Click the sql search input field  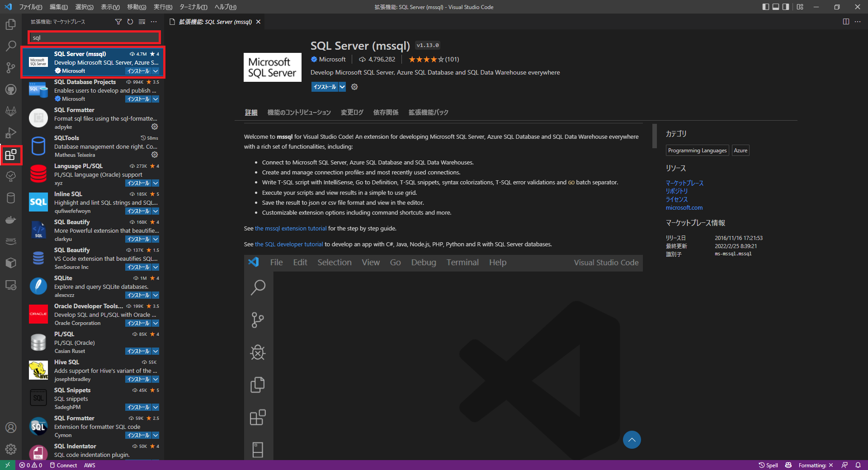tap(94, 38)
